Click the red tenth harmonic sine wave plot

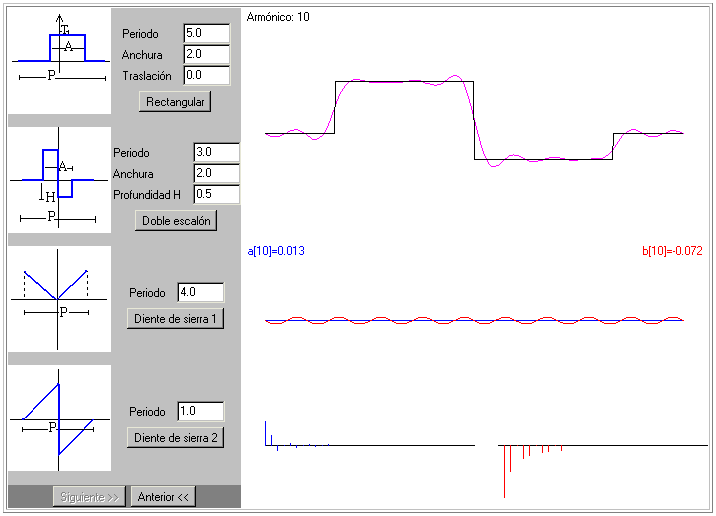(x=474, y=321)
